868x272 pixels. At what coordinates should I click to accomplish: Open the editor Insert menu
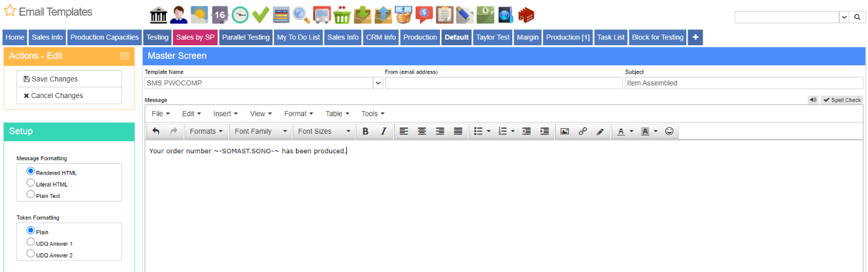tap(226, 114)
